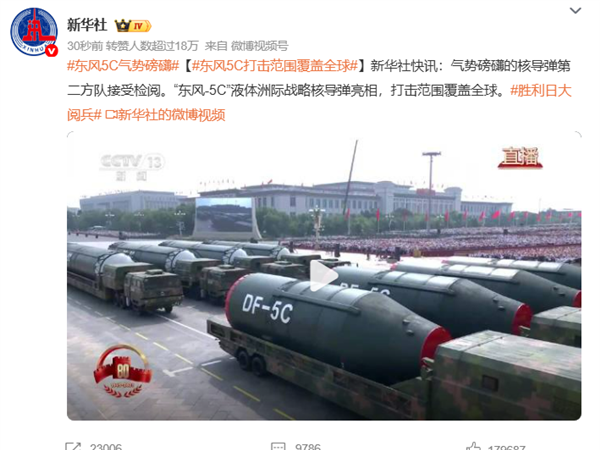Play the DF-5C parade video

coord(324,276)
